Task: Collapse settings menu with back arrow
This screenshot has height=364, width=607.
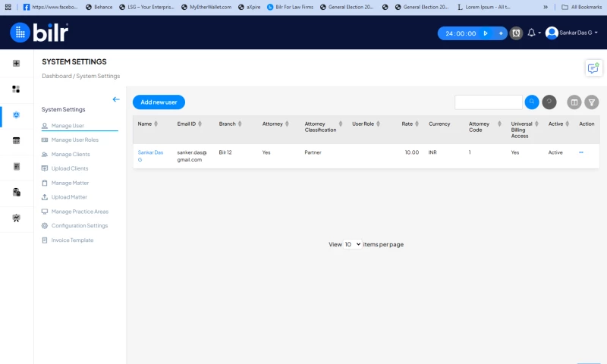Action: coord(116,99)
